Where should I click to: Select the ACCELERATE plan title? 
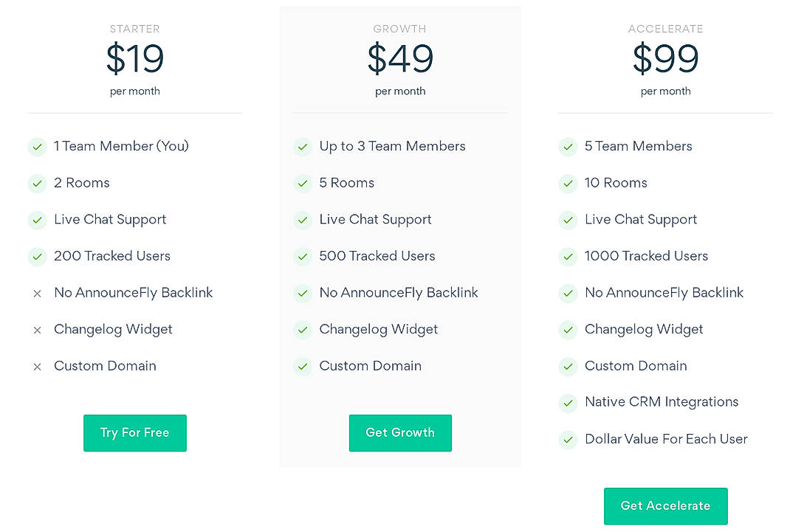(665, 29)
